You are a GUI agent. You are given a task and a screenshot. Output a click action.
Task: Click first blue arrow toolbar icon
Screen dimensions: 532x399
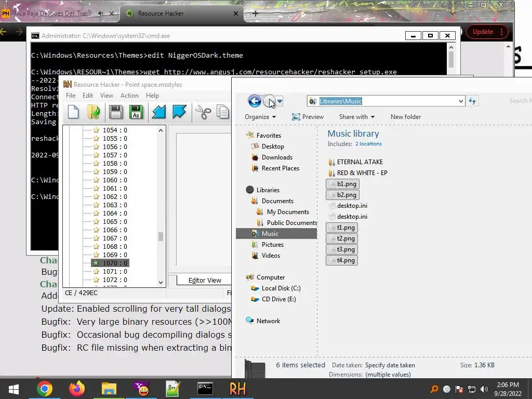pyautogui.click(x=159, y=112)
